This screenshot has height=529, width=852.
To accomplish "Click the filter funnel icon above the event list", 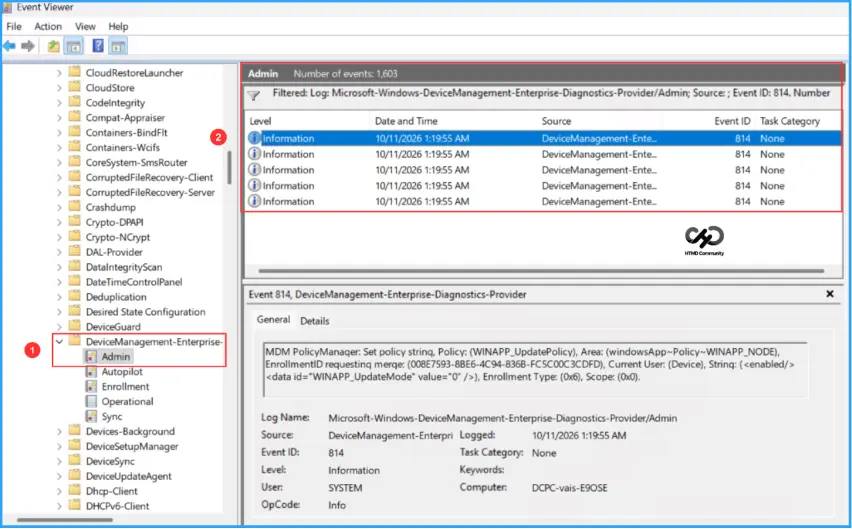I will [x=254, y=96].
